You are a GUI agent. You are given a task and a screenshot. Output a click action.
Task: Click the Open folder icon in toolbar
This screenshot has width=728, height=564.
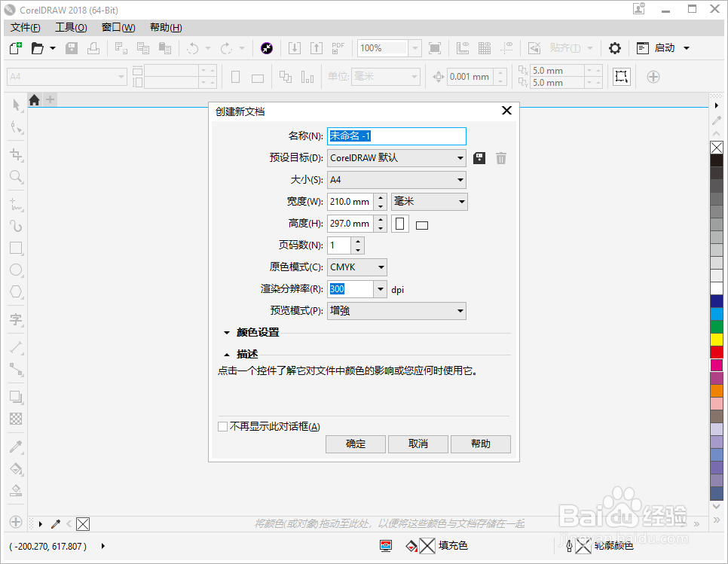click(x=37, y=47)
